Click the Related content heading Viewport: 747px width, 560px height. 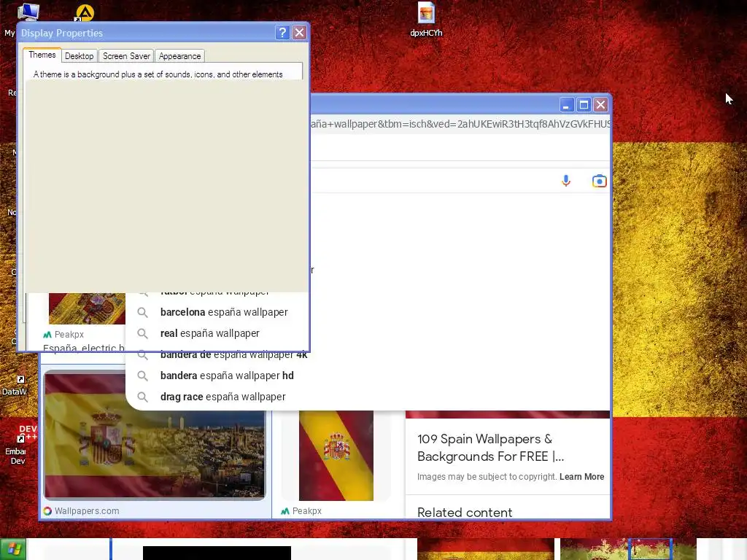(465, 513)
